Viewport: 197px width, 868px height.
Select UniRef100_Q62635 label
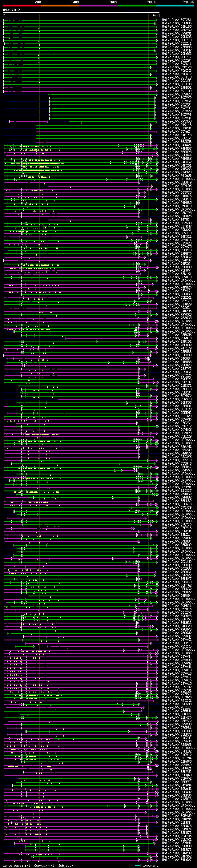[177, 318]
